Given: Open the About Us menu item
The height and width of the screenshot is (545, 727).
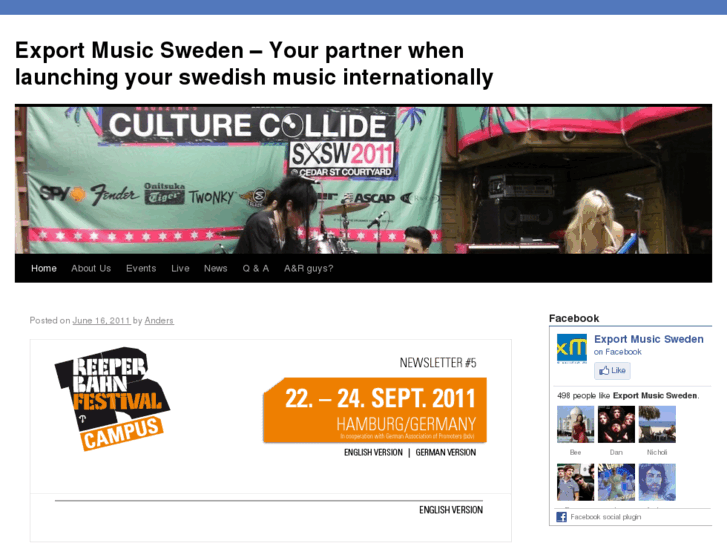Looking at the screenshot, I should [91, 269].
